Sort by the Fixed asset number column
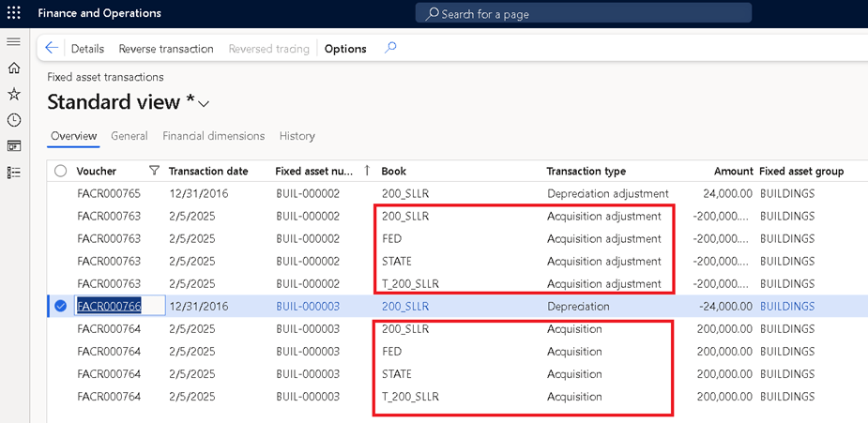Viewport: 868px width, 423px height. (x=314, y=172)
